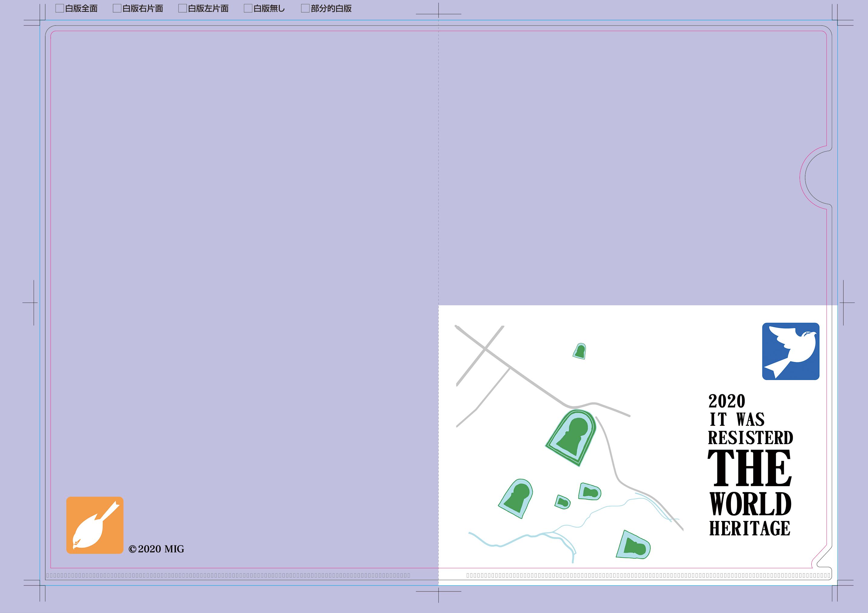Click the blue dove logo icon
This screenshot has width=868, height=613.
tap(790, 351)
